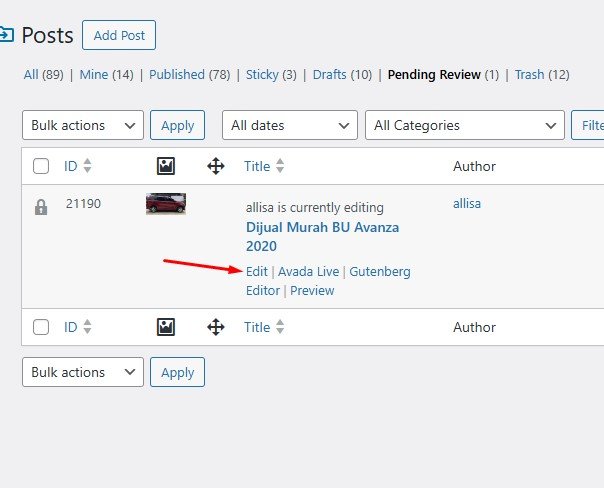Click the featured image icon in header

[166, 166]
